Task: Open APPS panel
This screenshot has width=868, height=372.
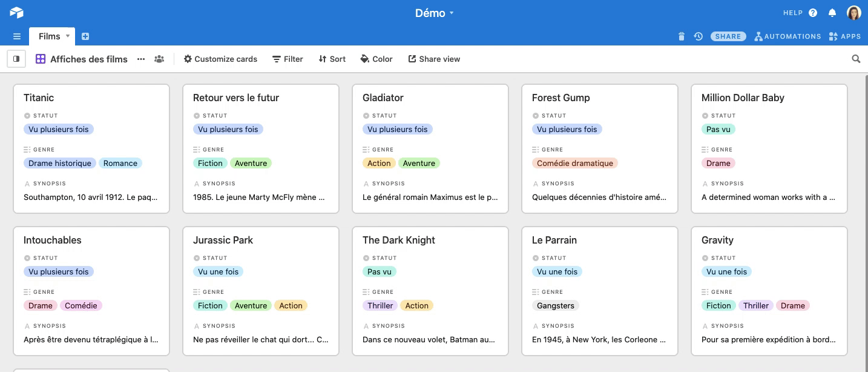Action: click(844, 36)
